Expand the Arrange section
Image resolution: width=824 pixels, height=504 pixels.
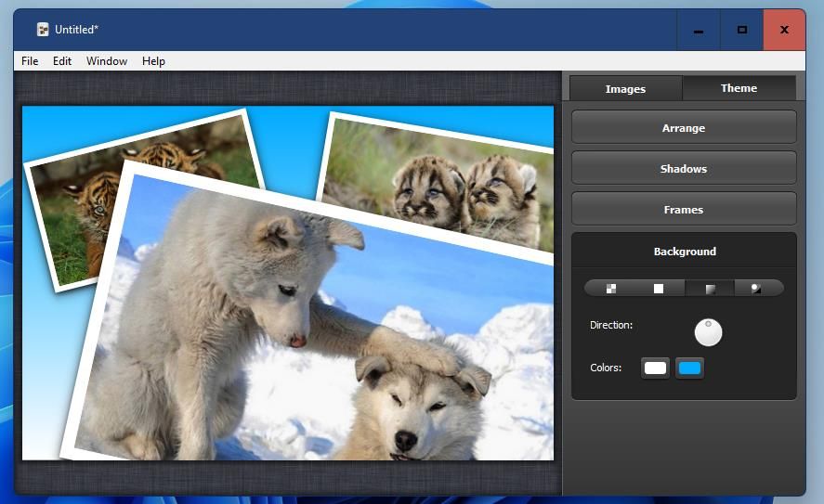pos(684,127)
